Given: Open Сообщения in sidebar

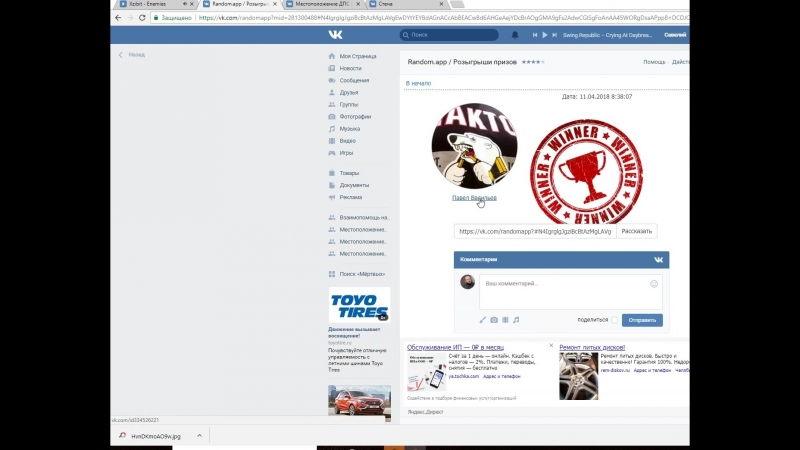Looking at the screenshot, I should pos(354,81).
